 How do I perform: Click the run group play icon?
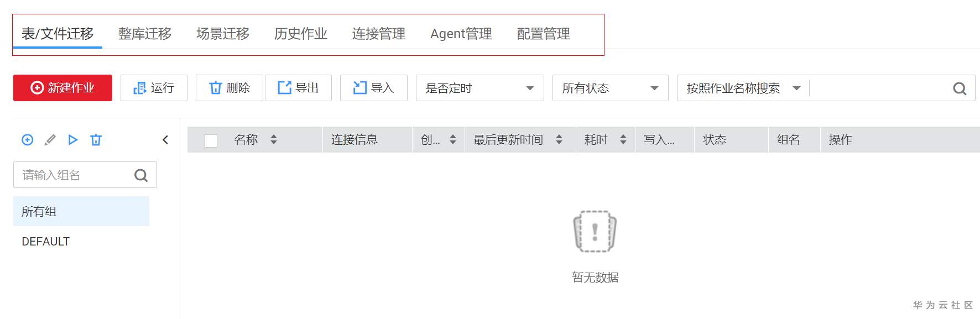pos(72,140)
